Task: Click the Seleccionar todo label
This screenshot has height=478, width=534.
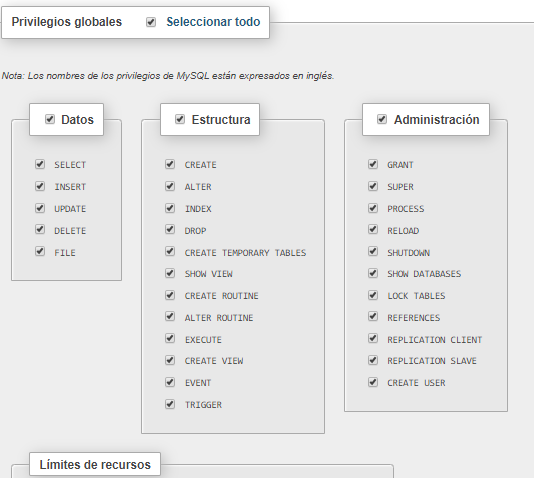Action: click(x=213, y=22)
